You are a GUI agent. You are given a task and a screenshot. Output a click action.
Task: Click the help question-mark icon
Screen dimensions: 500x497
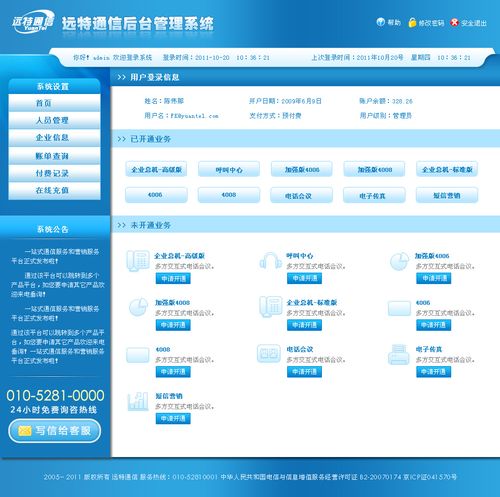pos(380,22)
